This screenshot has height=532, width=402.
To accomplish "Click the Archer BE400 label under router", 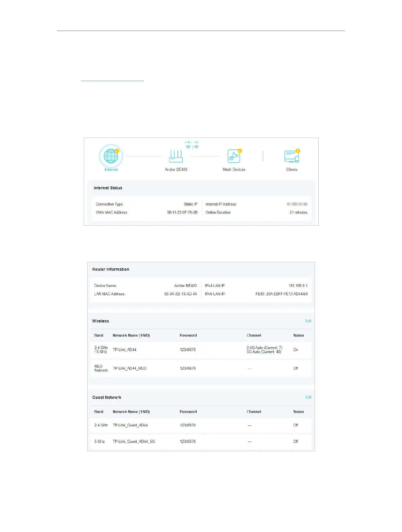I will 176,169.
